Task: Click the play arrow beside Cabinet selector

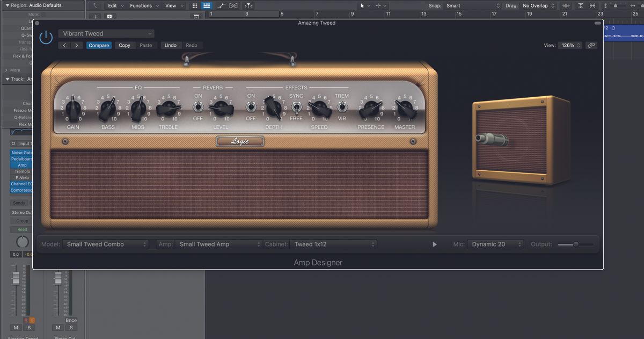Action: click(x=435, y=244)
